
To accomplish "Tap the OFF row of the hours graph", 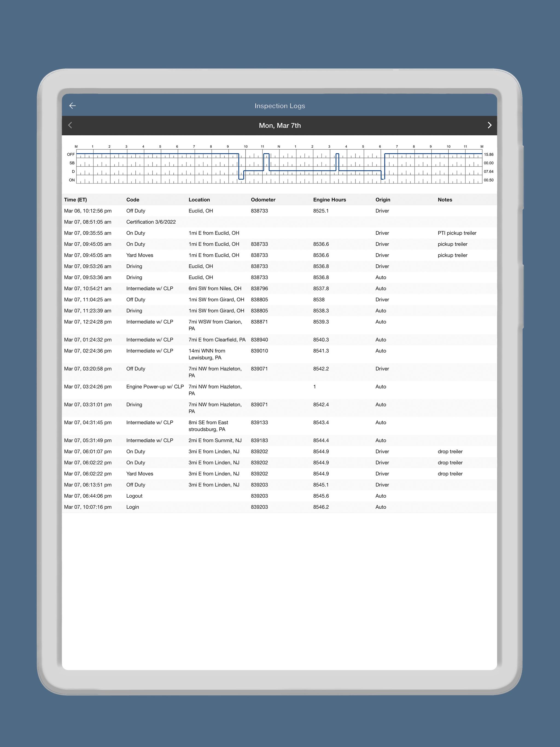I will point(71,154).
